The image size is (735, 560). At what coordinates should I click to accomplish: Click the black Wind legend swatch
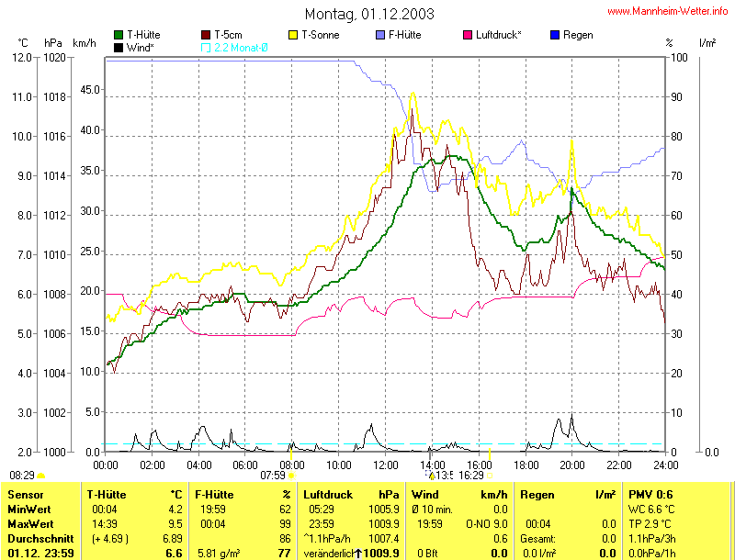coord(119,47)
